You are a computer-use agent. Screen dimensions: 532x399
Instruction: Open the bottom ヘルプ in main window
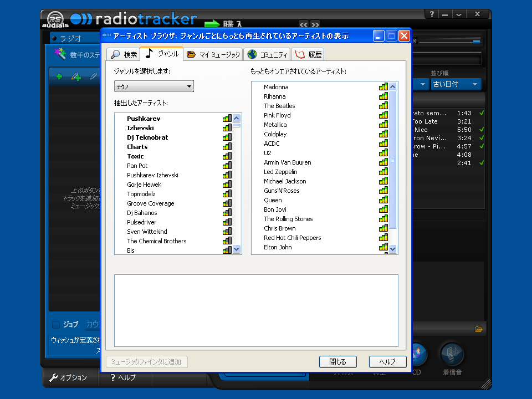tap(123, 377)
